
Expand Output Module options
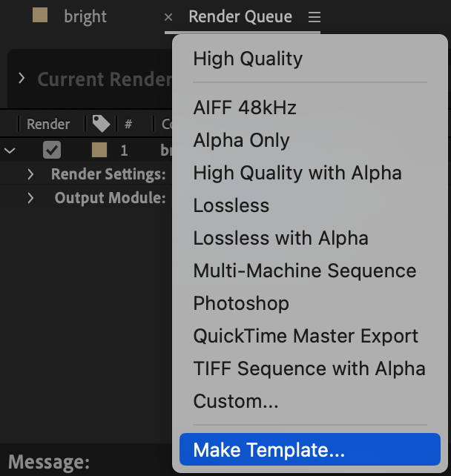(30, 198)
